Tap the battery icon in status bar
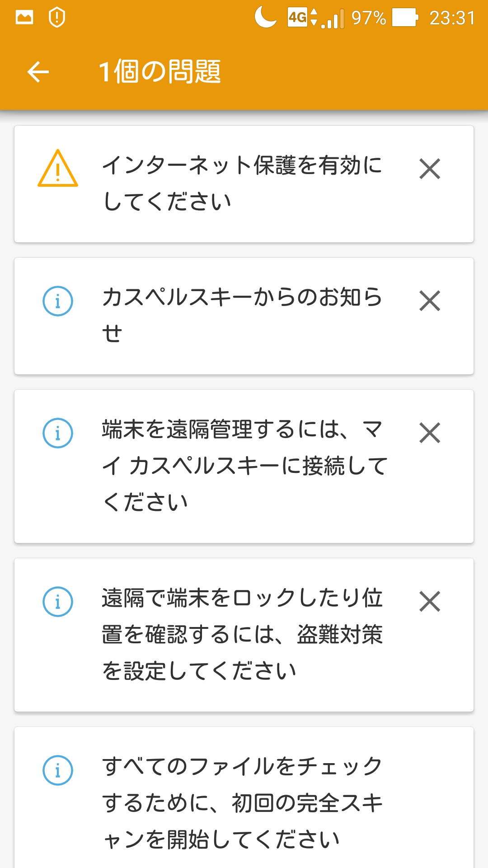The image size is (488, 868). point(405,18)
